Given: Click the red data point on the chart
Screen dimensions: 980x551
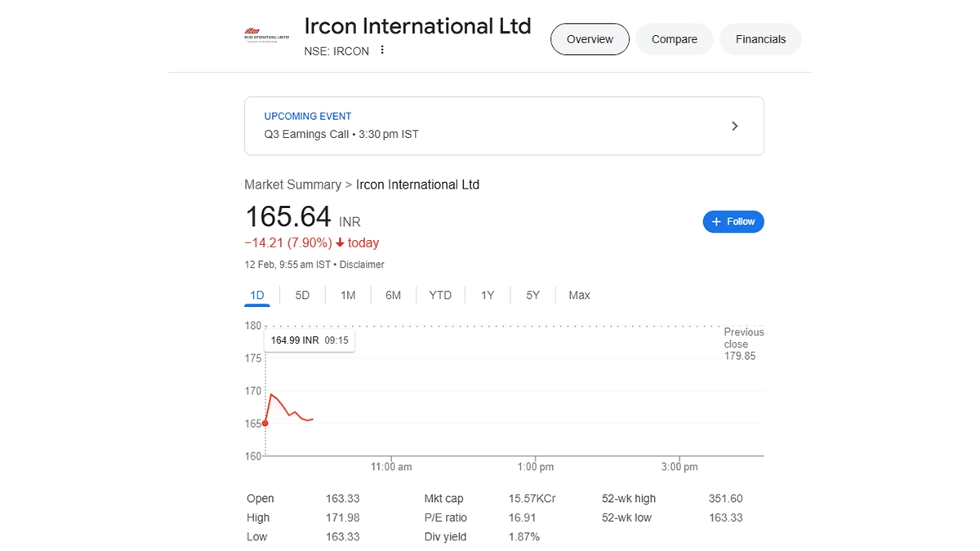Looking at the screenshot, I should tap(265, 423).
